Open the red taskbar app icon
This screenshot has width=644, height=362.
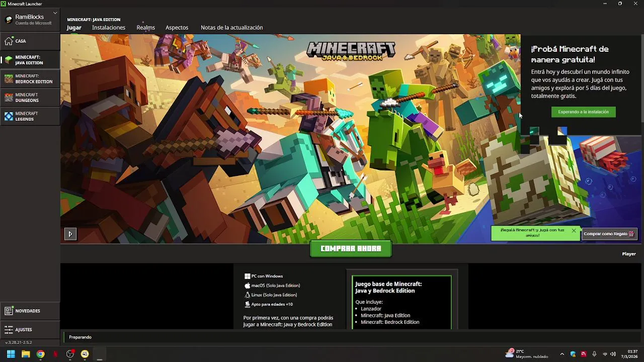[55, 354]
